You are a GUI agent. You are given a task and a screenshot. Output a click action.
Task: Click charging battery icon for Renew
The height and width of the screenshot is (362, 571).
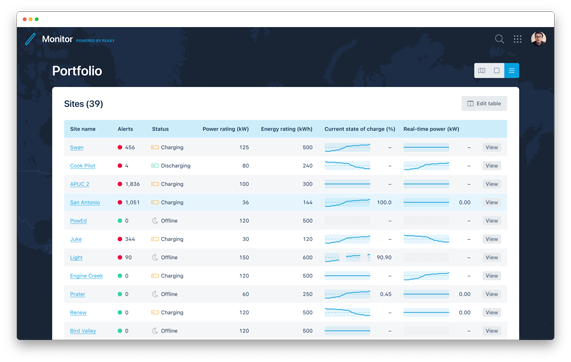(x=155, y=312)
